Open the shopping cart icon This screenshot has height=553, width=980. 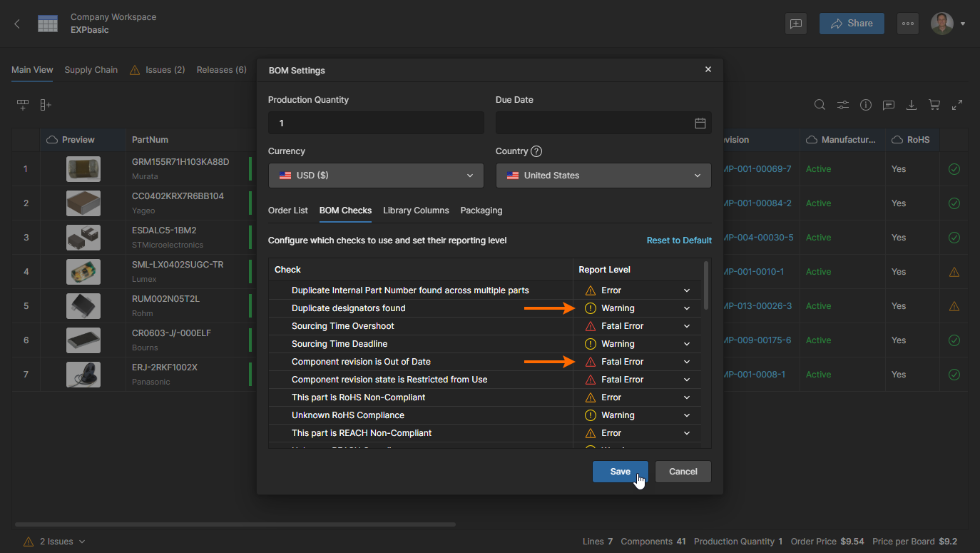[934, 105]
